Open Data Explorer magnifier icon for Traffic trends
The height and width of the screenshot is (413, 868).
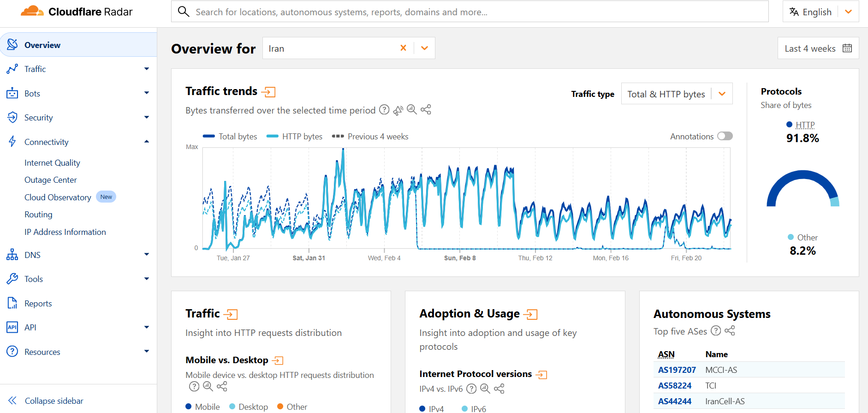tap(412, 110)
